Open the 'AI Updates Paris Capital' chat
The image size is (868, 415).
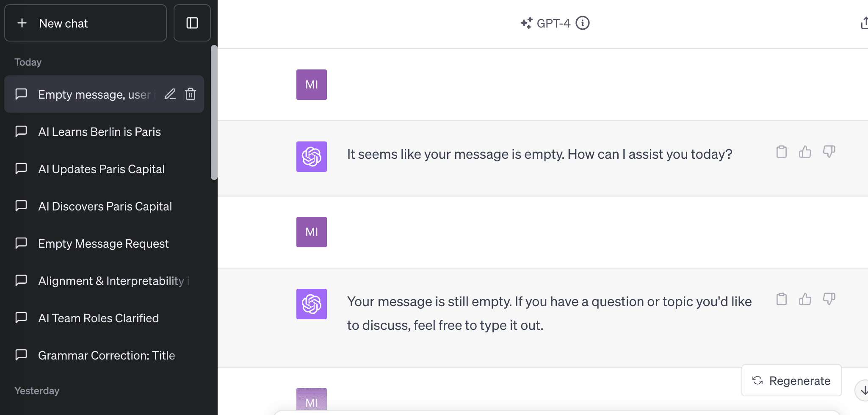(x=101, y=169)
